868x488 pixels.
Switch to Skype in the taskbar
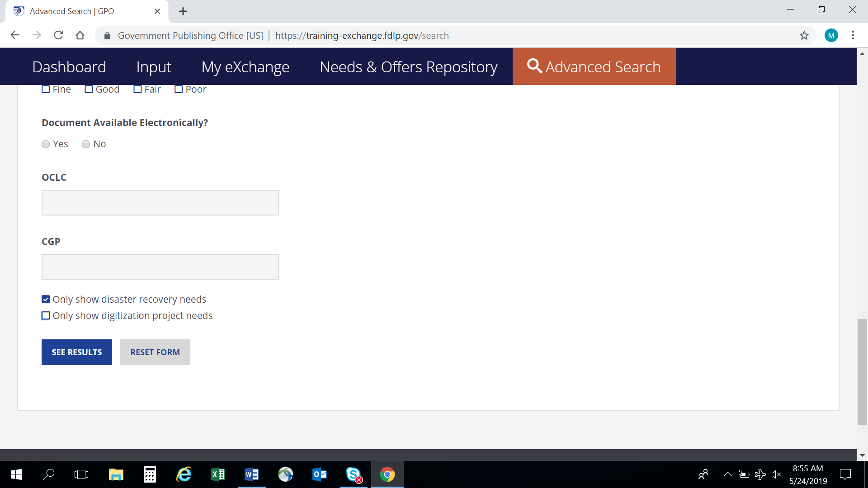354,474
